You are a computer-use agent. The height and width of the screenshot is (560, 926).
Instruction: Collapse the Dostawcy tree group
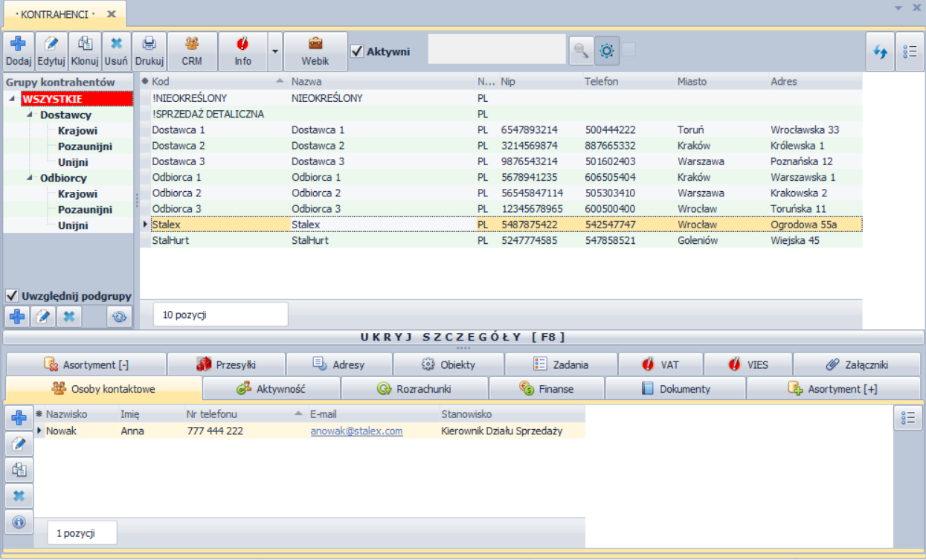30,115
